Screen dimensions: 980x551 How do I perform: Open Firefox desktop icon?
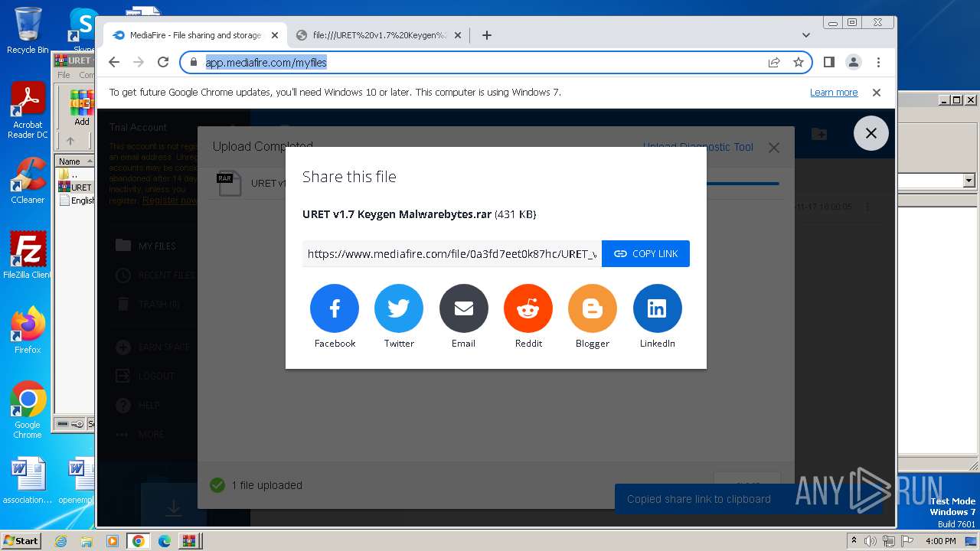click(28, 331)
